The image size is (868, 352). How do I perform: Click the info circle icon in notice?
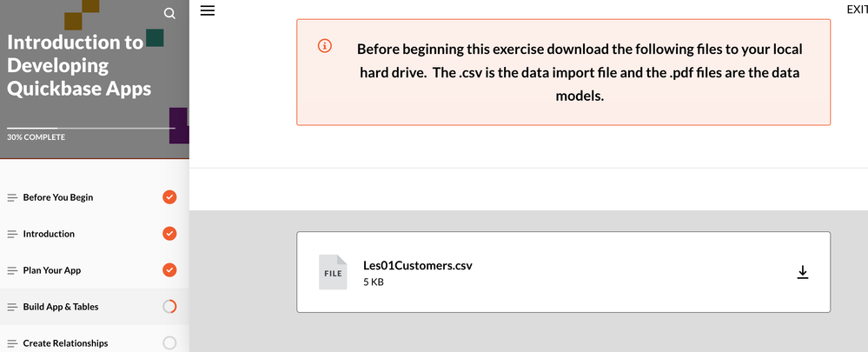coord(325,46)
